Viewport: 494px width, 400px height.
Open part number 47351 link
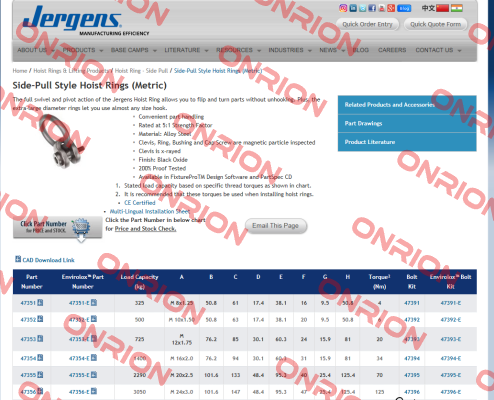coord(28,303)
